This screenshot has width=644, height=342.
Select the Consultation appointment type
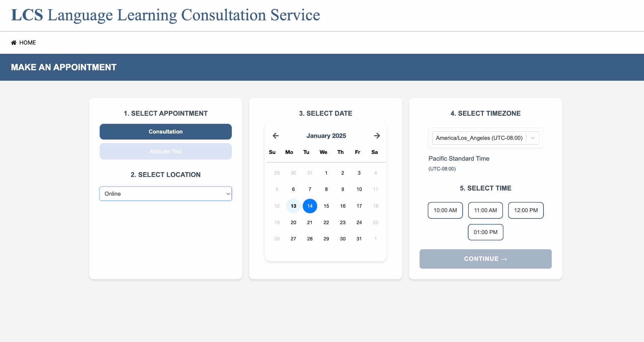click(x=165, y=132)
